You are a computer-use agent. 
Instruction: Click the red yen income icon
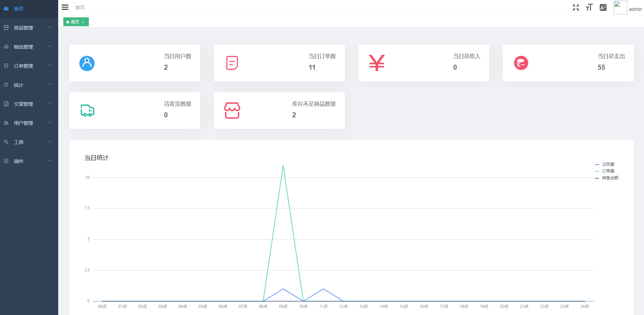(376, 63)
